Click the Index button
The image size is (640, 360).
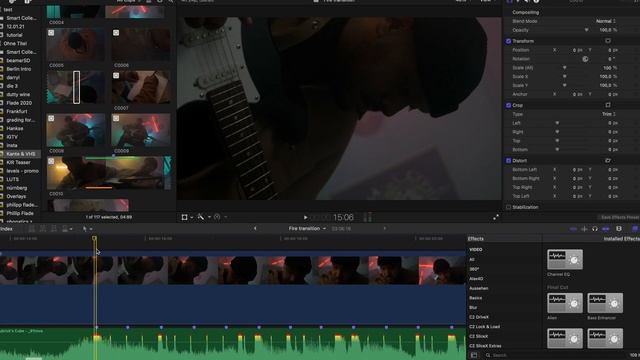pyautogui.click(x=6, y=229)
